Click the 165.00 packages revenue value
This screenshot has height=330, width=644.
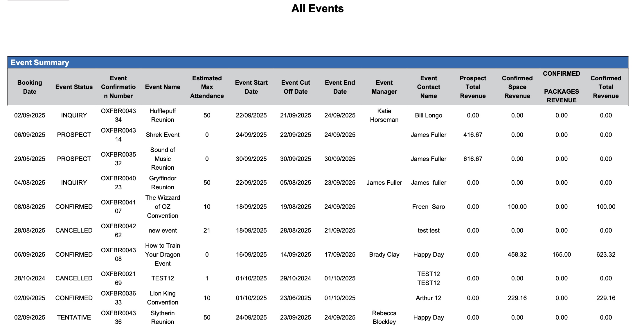tap(562, 255)
